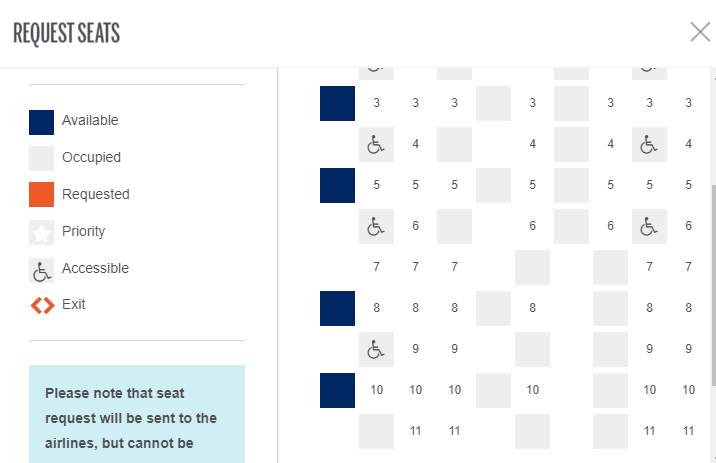The image size is (716, 463).
Task: Click the orange Exit arrows icon in the legend
Action: (x=42, y=305)
